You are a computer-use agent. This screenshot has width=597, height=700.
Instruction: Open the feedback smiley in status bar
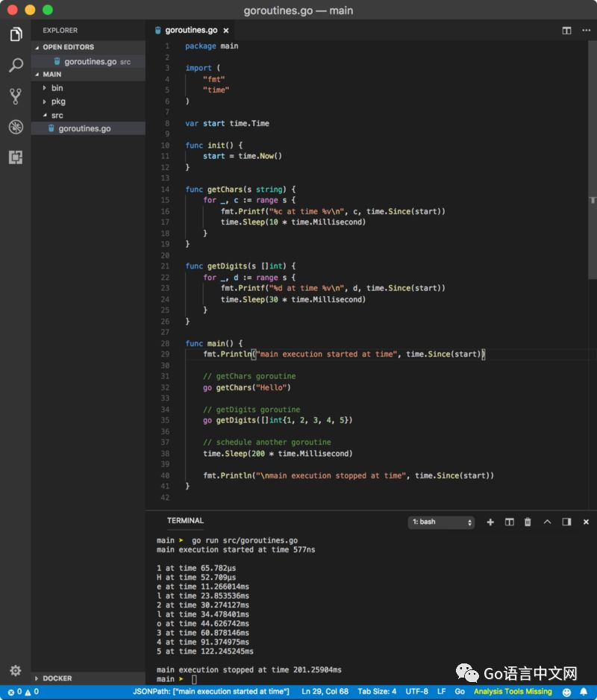566,692
